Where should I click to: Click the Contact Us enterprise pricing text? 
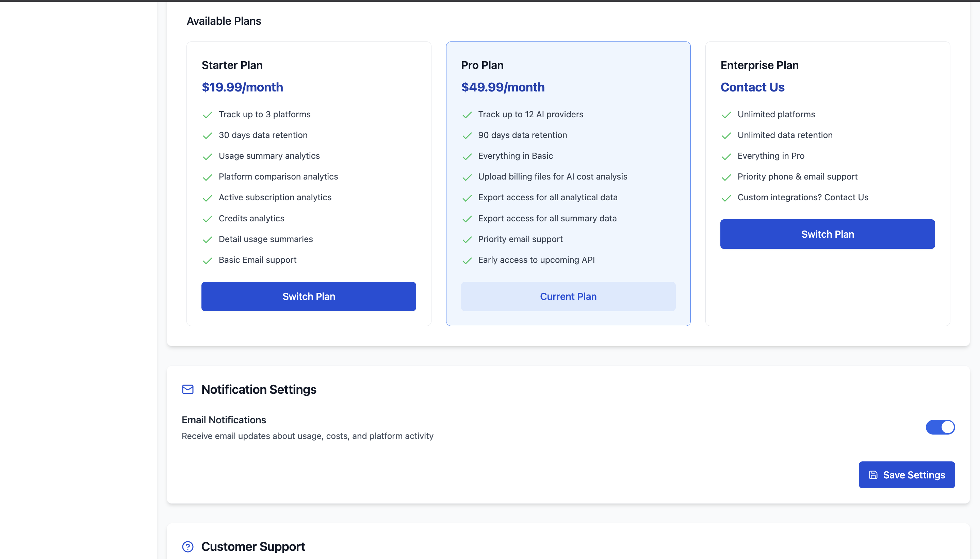(x=753, y=87)
